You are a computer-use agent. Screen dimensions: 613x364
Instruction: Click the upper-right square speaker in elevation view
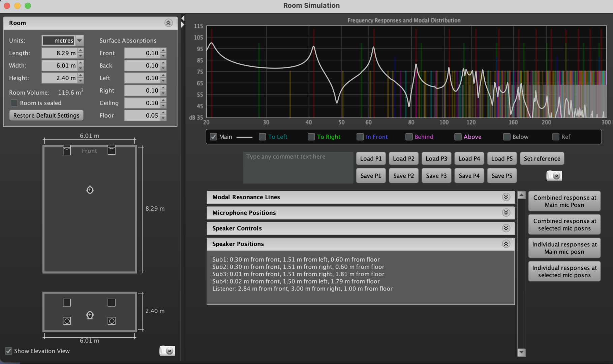[x=112, y=303]
